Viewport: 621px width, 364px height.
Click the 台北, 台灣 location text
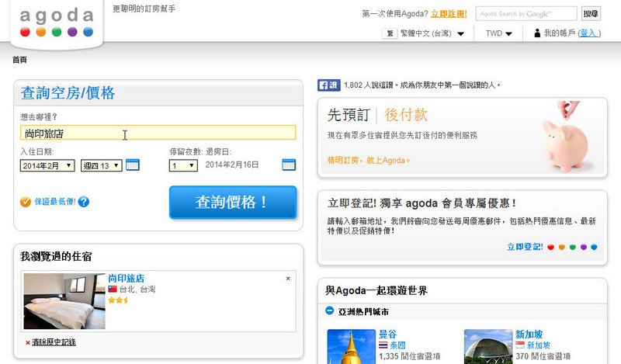pyautogui.click(x=137, y=289)
